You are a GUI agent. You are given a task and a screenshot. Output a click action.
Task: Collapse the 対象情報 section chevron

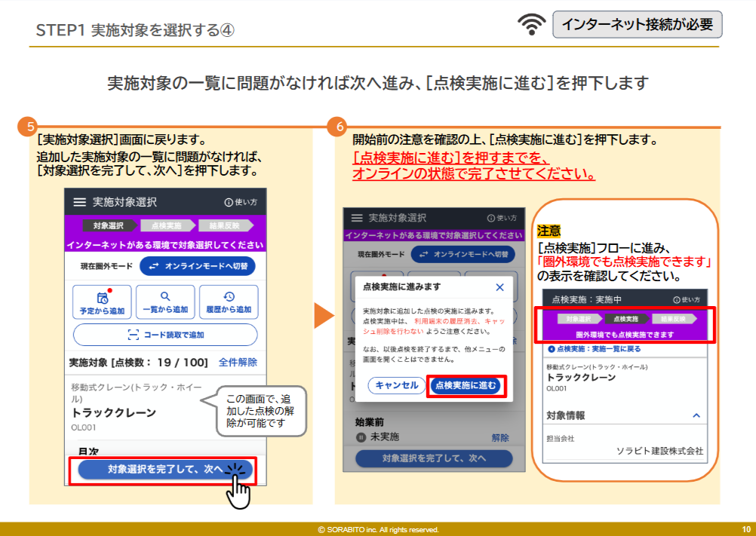(696, 415)
